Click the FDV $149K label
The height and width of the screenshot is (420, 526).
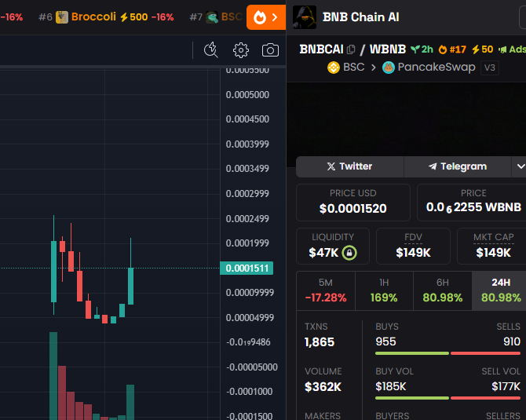pos(413,247)
